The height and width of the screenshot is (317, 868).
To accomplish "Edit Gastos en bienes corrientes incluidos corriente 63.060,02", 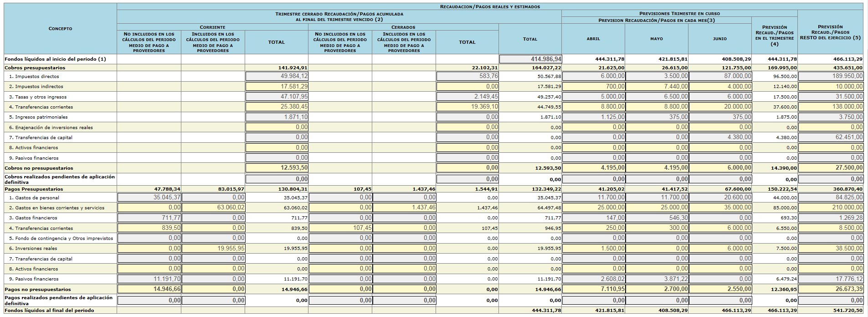I will [x=213, y=208].
